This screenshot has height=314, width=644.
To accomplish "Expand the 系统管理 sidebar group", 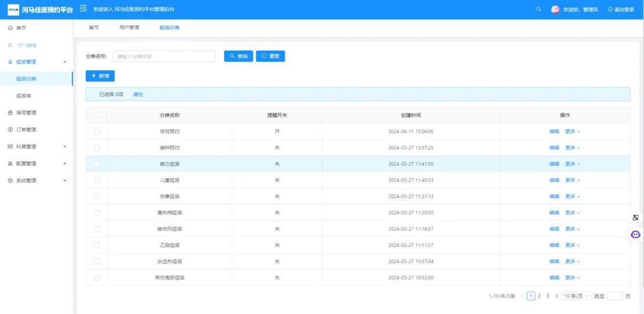I will click(x=36, y=181).
